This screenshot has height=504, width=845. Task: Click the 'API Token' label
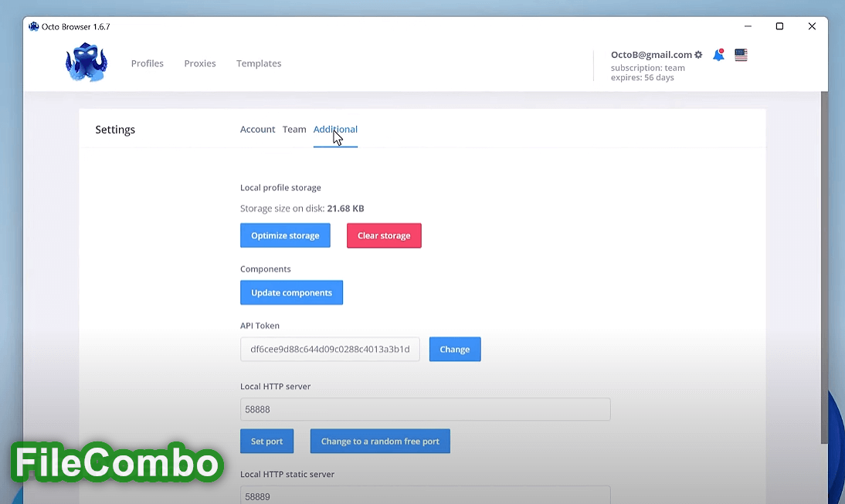260,325
